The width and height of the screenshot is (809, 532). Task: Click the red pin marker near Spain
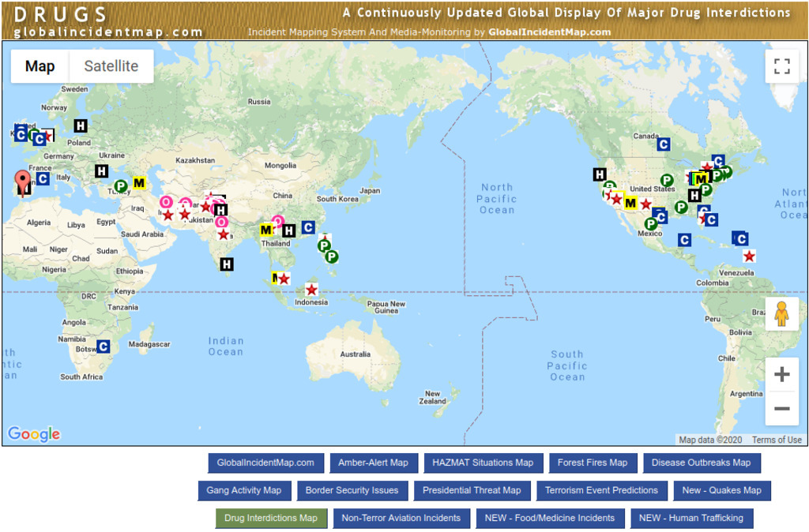(x=24, y=182)
